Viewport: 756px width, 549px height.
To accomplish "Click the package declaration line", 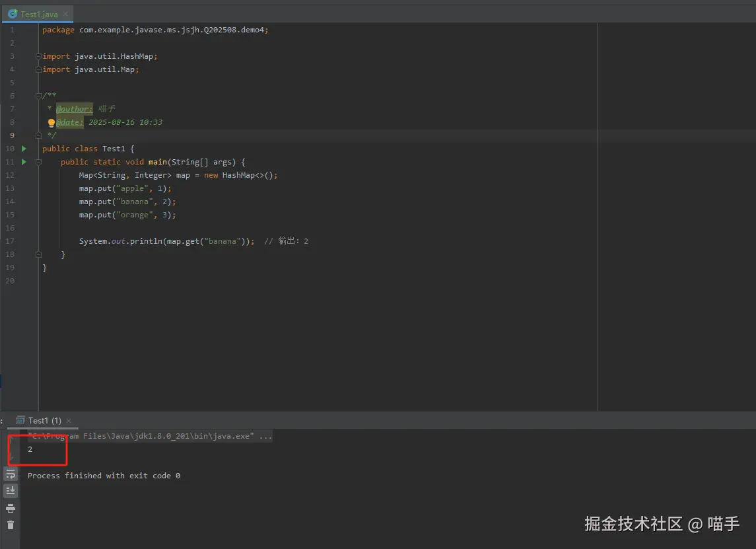I will [x=155, y=30].
